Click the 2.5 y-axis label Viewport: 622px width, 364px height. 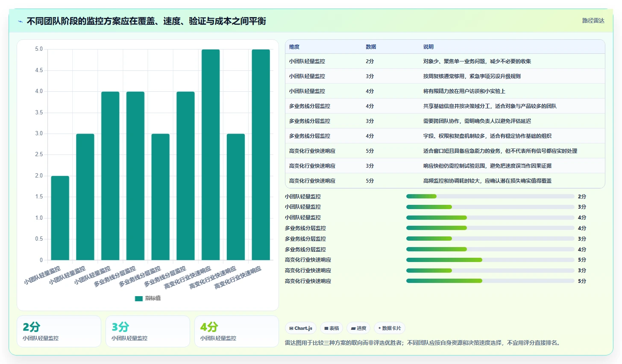click(39, 154)
